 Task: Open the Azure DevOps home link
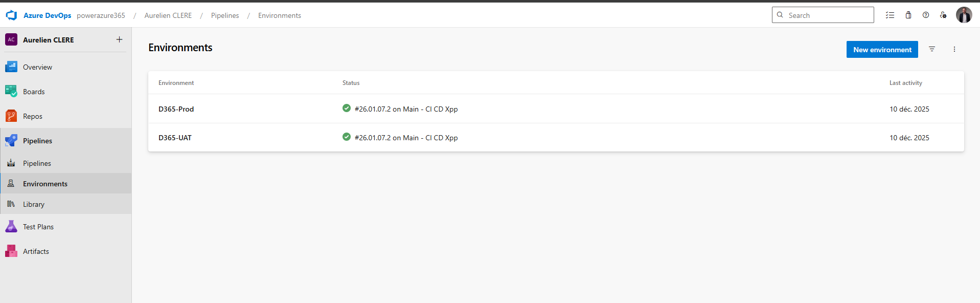point(47,15)
